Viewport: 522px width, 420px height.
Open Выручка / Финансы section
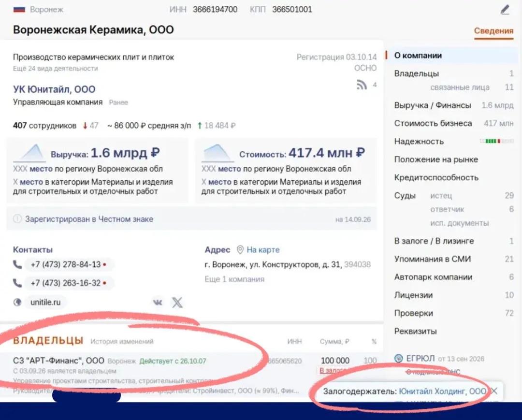click(433, 105)
